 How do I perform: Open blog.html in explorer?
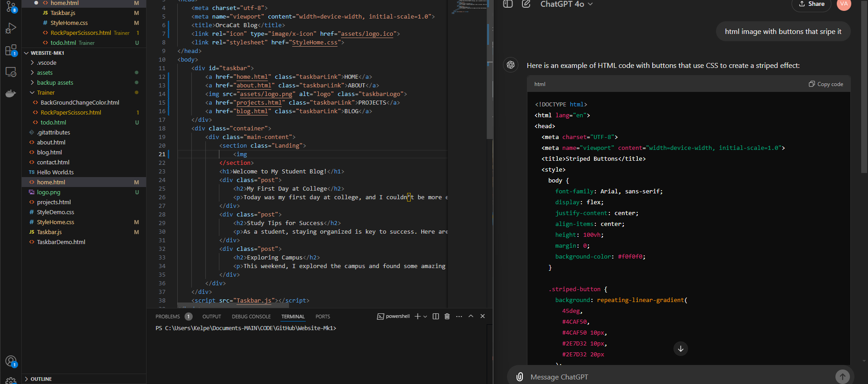[x=84, y=153]
